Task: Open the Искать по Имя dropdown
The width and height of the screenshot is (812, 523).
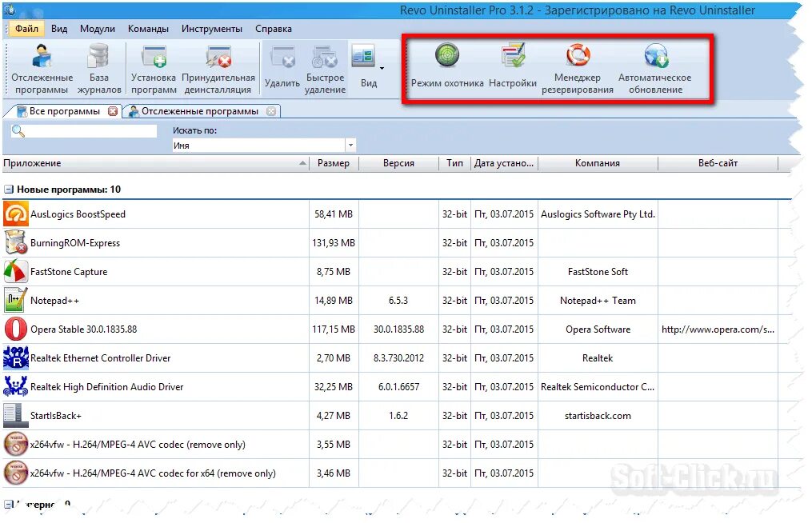Action: pyautogui.click(x=350, y=146)
